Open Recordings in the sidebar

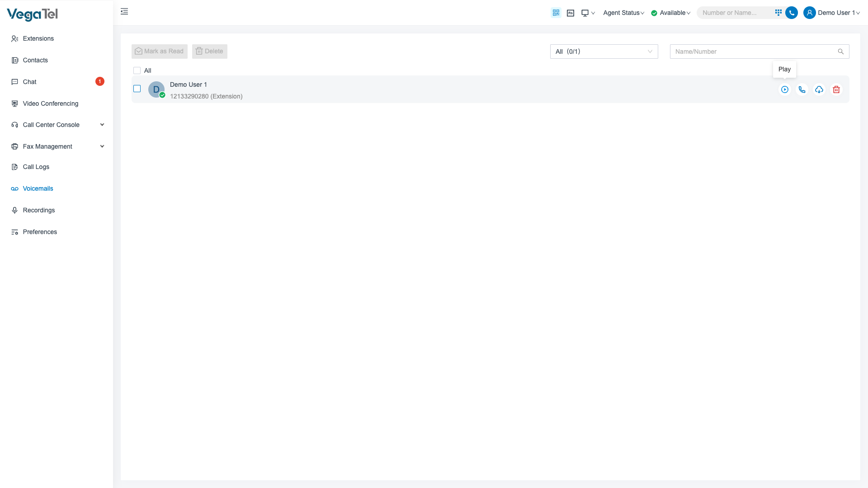39,210
